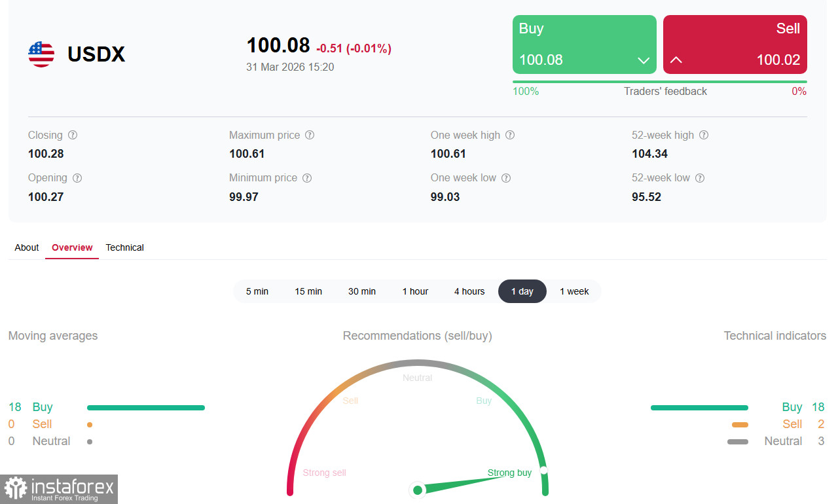Click the USDX instrument name
The width and height of the screenshot is (838, 504).
point(96,54)
